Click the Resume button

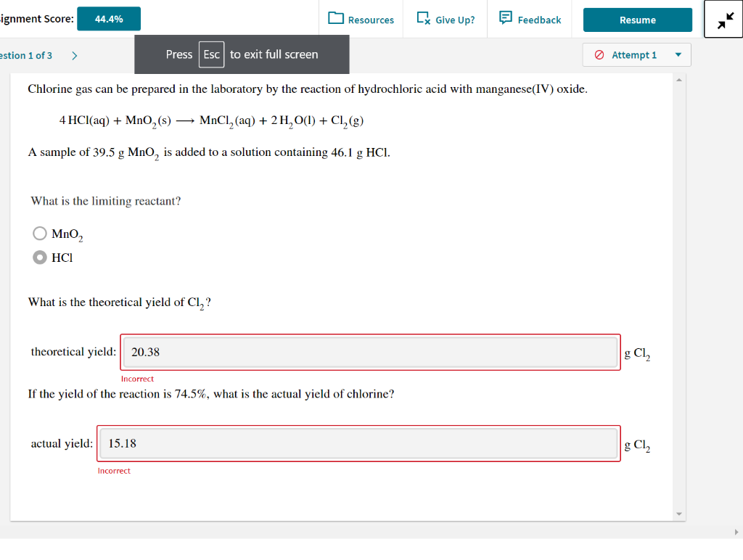pos(637,20)
